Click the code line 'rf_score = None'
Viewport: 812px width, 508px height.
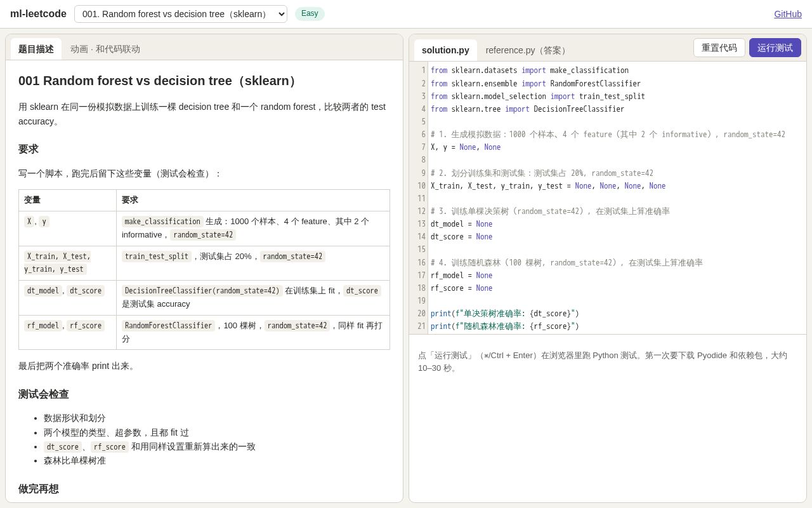coord(461,288)
